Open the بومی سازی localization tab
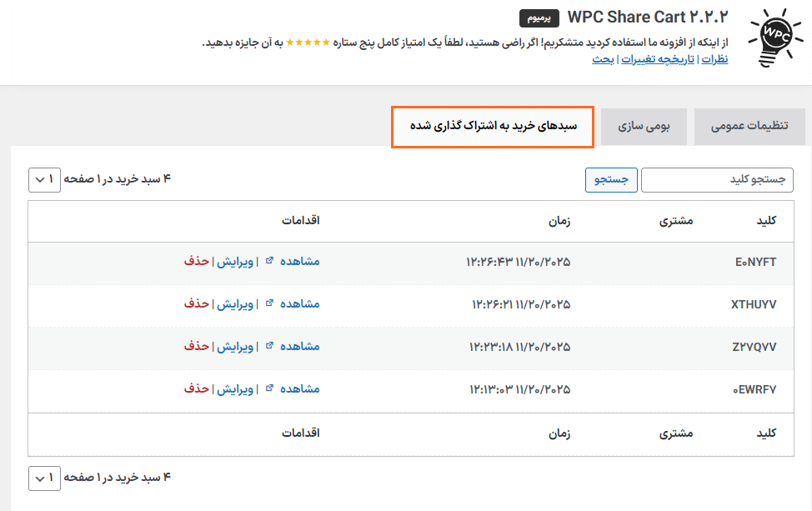812x511 pixels. (x=644, y=126)
